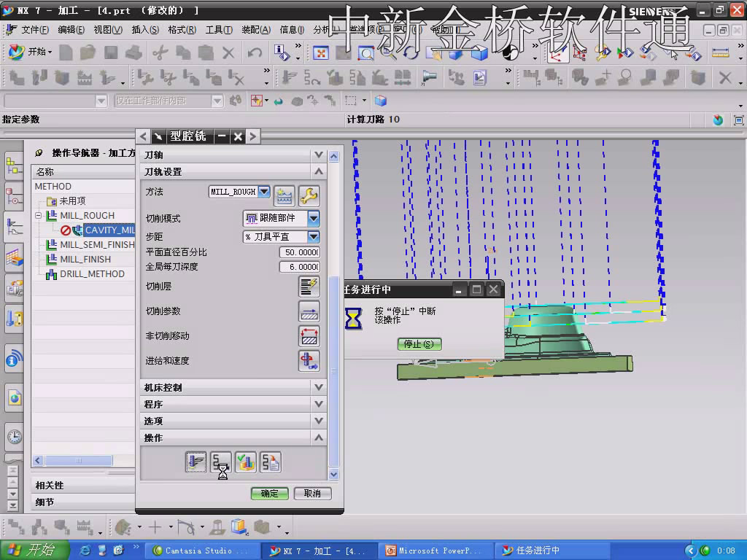Select MILL_SEMI_FINISH in the navigator tree

click(97, 245)
